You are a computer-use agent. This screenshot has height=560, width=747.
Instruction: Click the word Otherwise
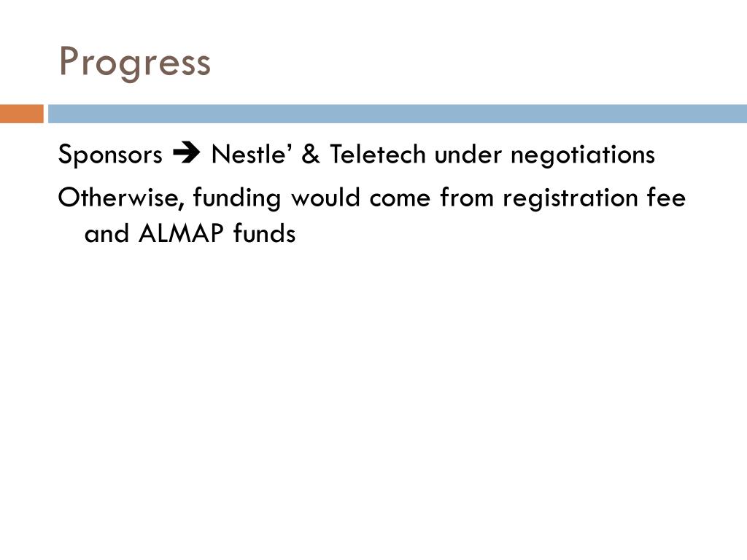click(121, 197)
